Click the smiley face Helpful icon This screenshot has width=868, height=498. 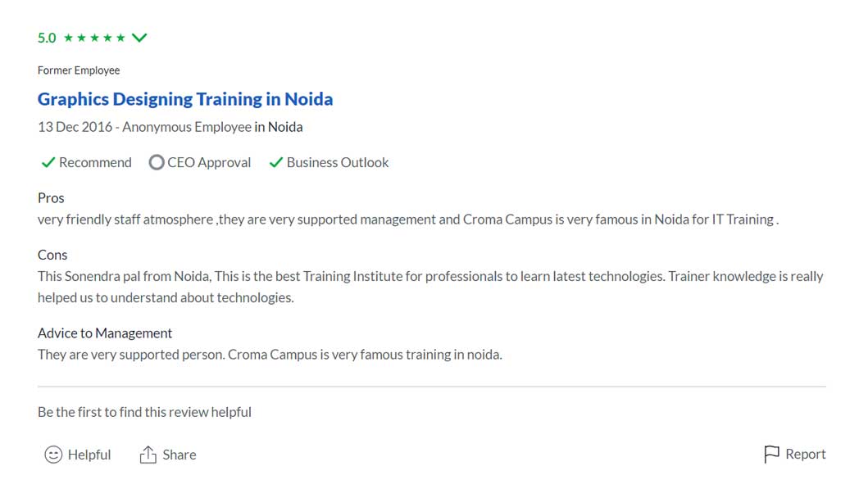[53, 455]
